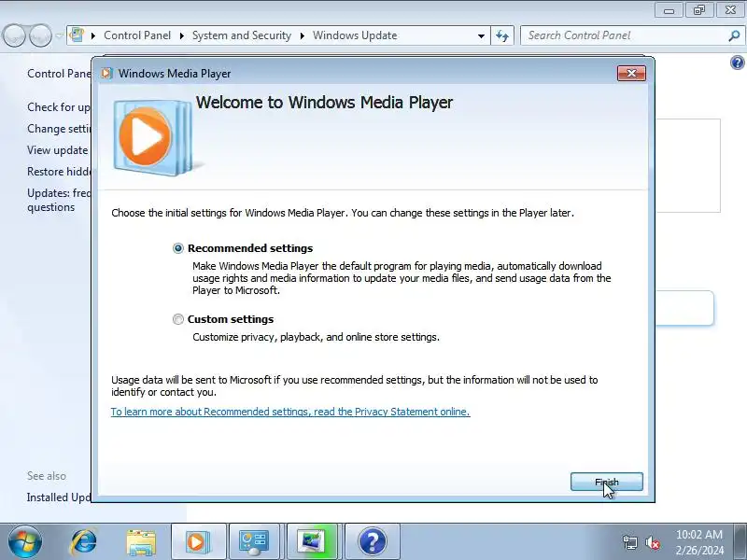Viewport: 747px width, 560px height.
Task: Open View update history link
Action: pyautogui.click(x=59, y=150)
